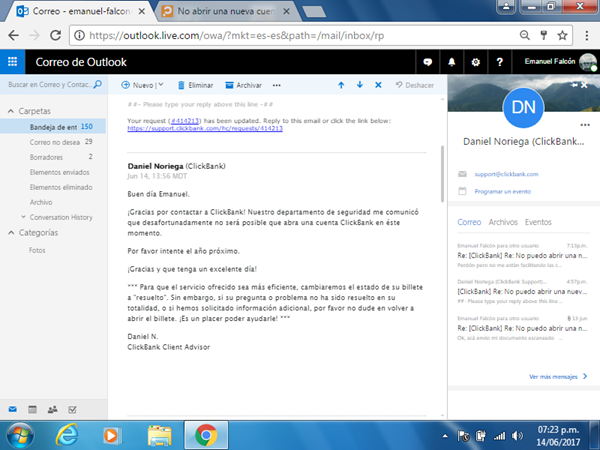
Task: Click the browser back arrow
Action: [14, 36]
